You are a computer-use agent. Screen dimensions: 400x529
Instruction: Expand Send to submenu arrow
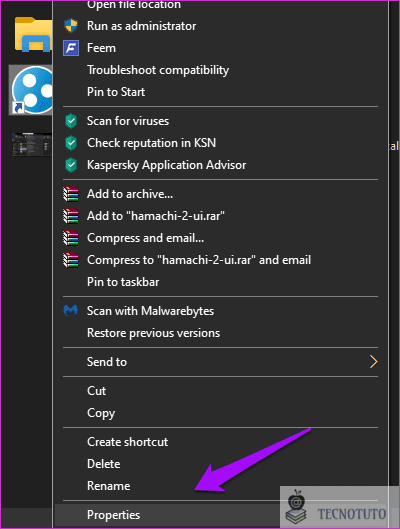click(x=373, y=362)
